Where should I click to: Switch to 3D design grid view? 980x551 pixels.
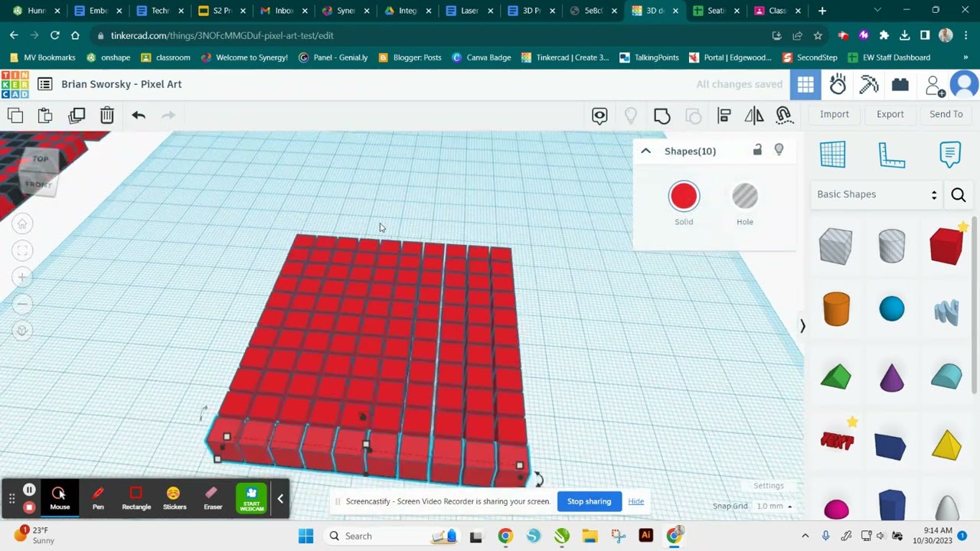tap(805, 85)
